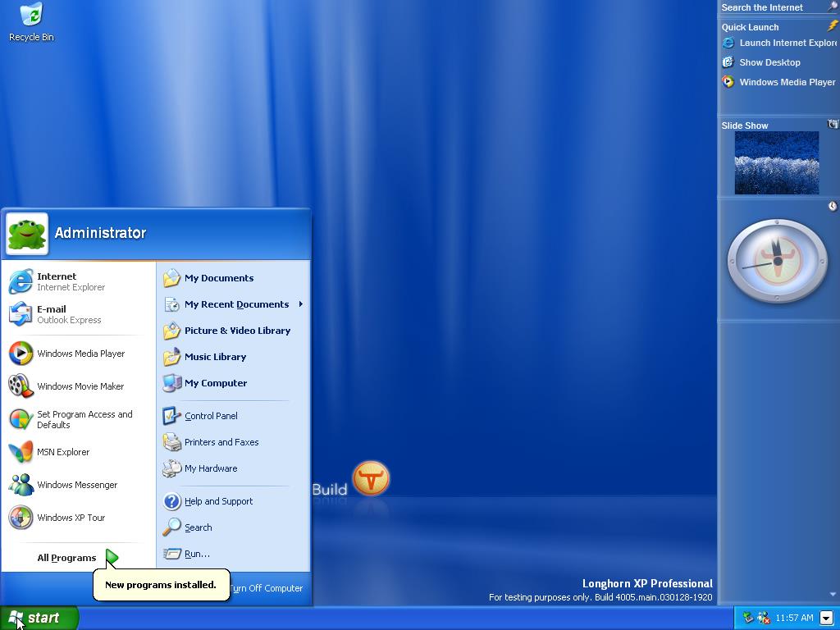This screenshot has height=630, width=840.
Task: Click the Administrator frog user picture
Action: [x=27, y=234]
